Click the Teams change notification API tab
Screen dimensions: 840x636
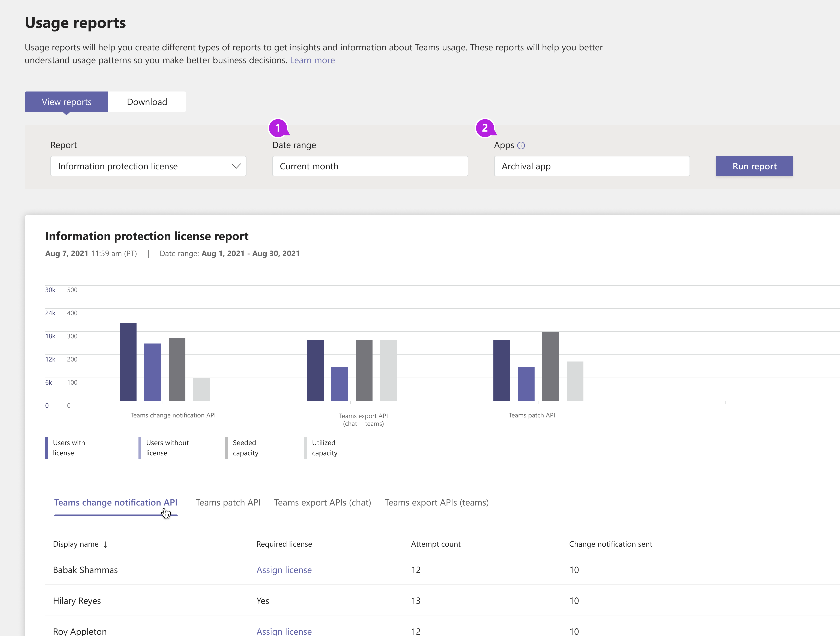click(x=116, y=502)
